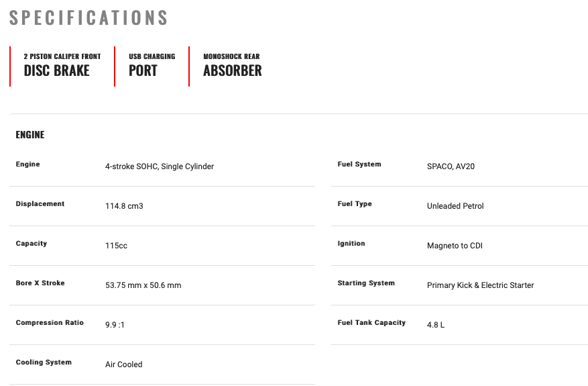Click the SPACO, AV20 value

tap(451, 166)
